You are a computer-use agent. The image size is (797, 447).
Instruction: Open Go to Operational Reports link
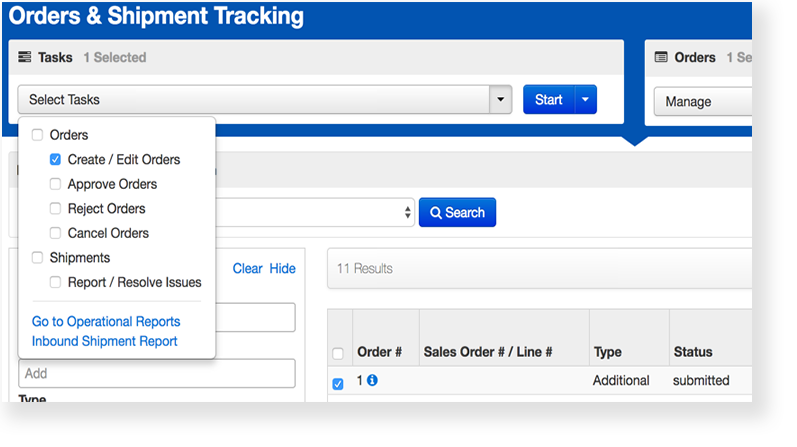[x=106, y=321]
